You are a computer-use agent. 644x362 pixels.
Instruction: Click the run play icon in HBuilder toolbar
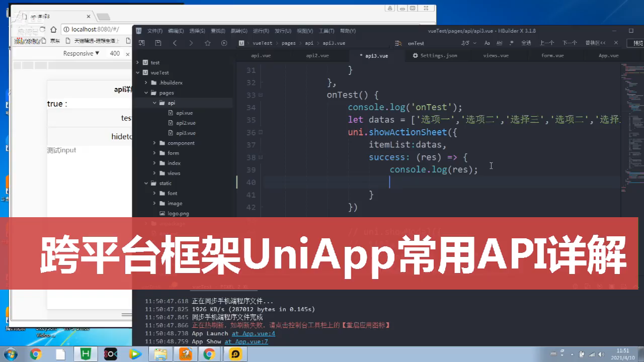(224, 43)
